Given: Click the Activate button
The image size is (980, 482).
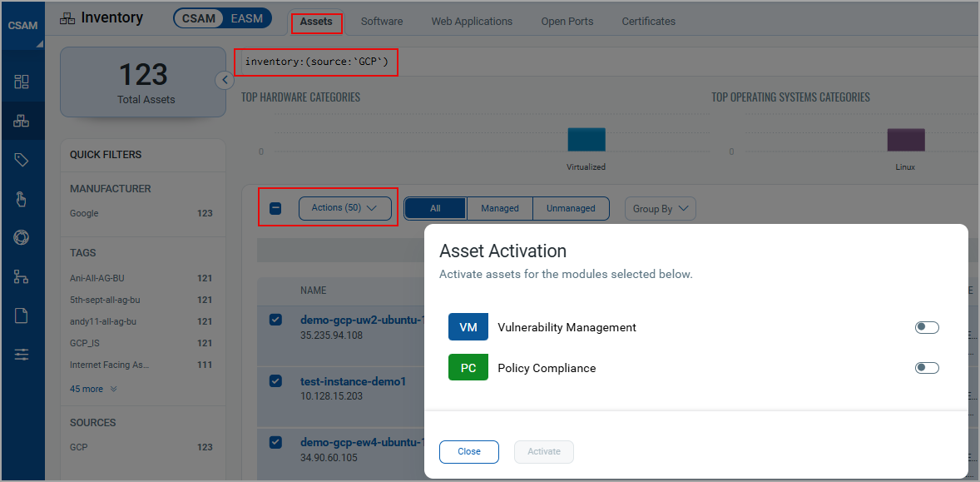Looking at the screenshot, I should 544,451.
